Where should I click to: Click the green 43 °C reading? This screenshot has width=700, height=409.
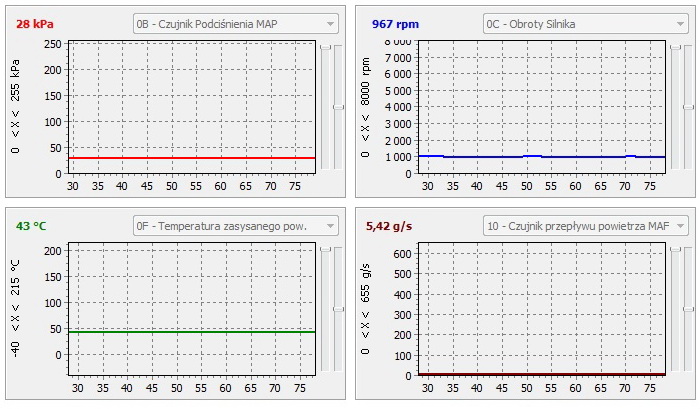click(x=34, y=225)
